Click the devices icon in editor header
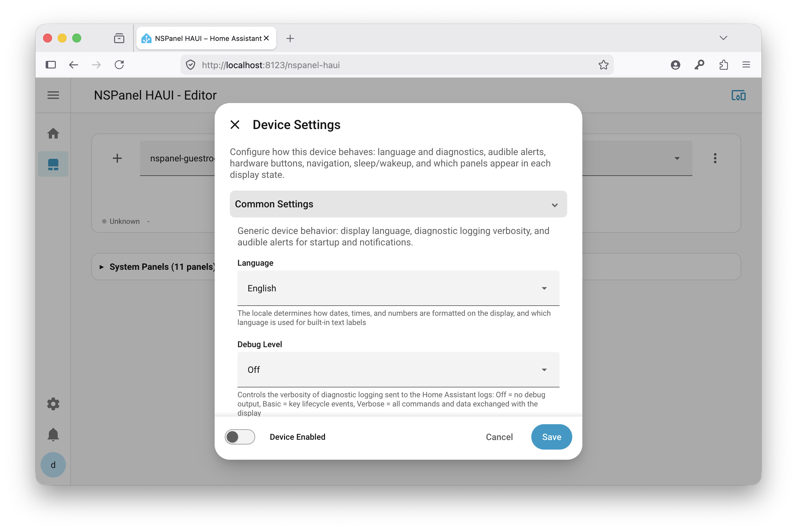Viewport: 797px width, 532px height. point(738,95)
